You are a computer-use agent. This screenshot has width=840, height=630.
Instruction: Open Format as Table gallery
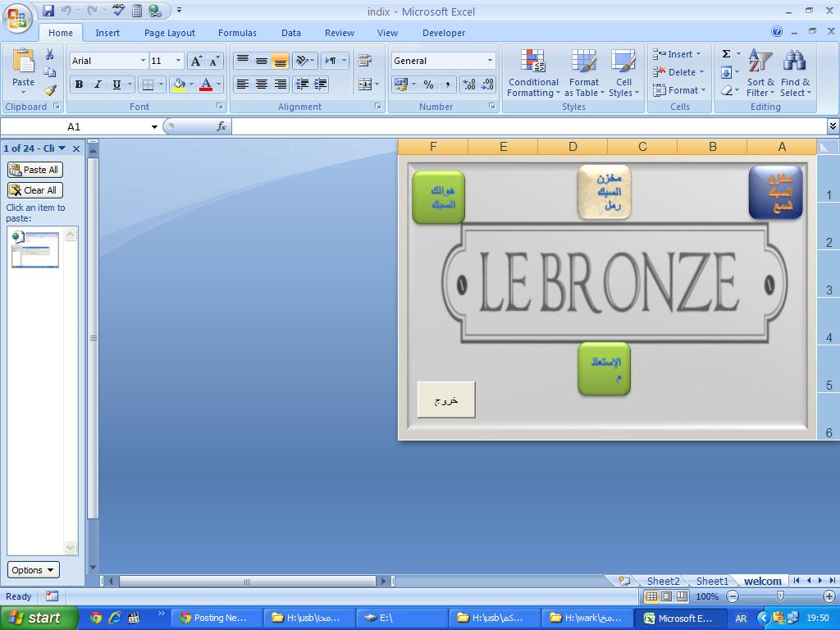pyautogui.click(x=584, y=73)
